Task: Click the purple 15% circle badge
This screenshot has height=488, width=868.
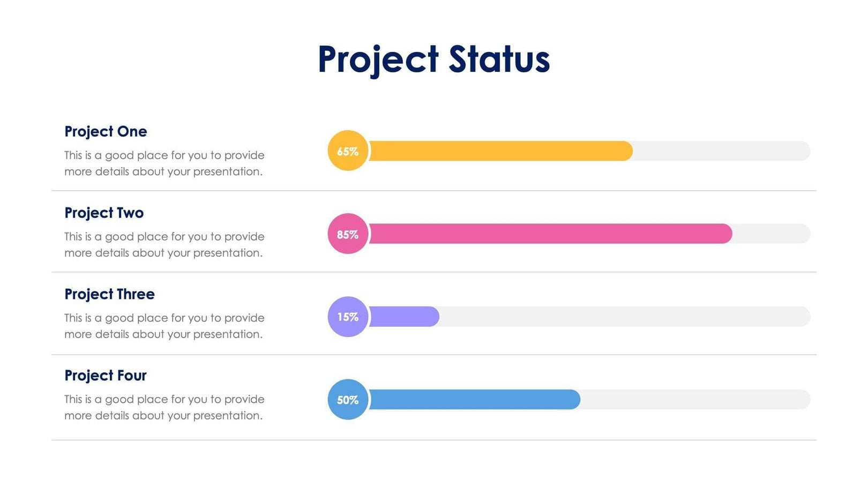Action: coord(348,317)
